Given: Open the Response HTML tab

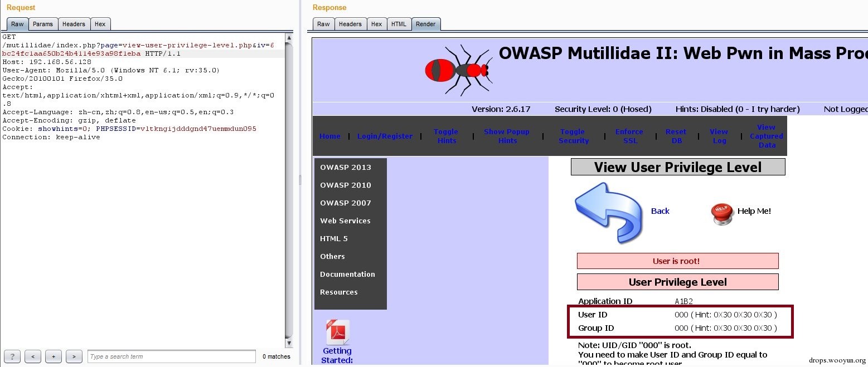Looking at the screenshot, I should 399,24.
